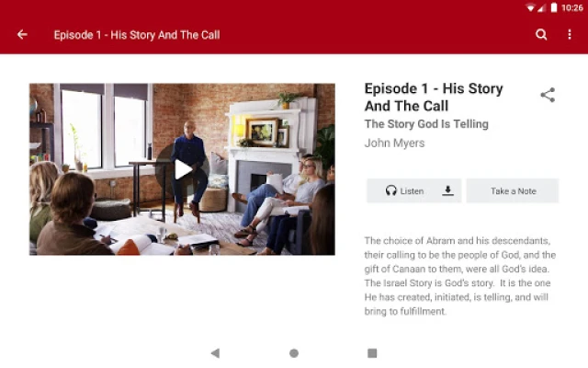Select the video thumbnail image
Screen dimensions: 588x368
[182, 169]
